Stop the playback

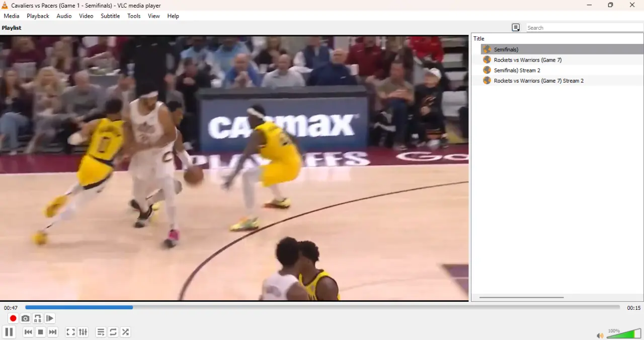pos(41,332)
